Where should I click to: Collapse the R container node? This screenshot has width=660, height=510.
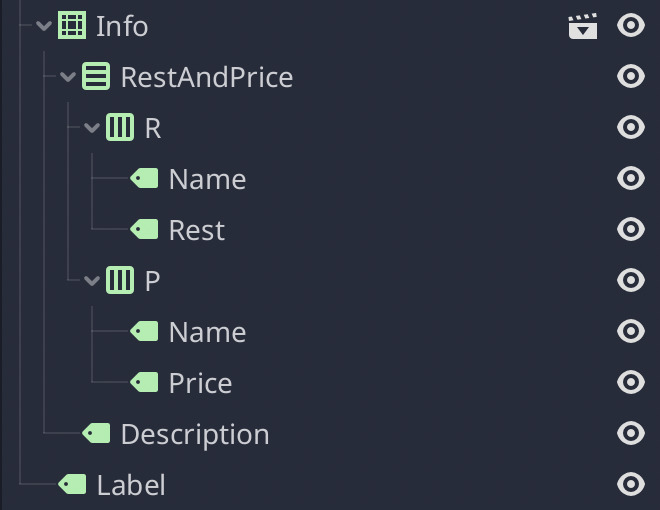point(92,128)
